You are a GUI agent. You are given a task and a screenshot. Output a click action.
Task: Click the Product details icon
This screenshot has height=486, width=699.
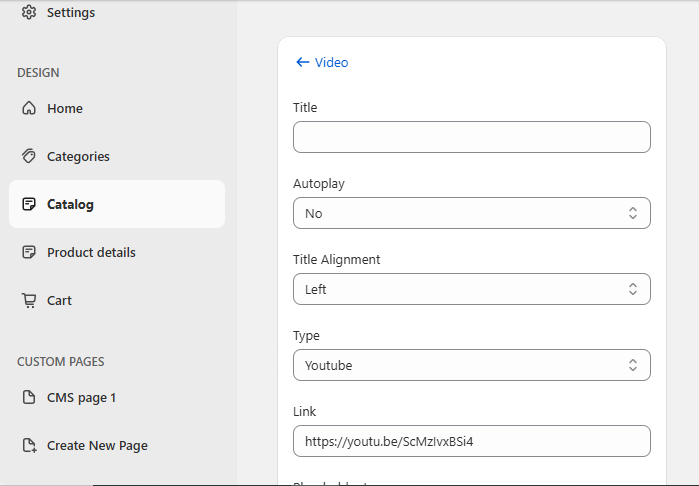tap(29, 252)
